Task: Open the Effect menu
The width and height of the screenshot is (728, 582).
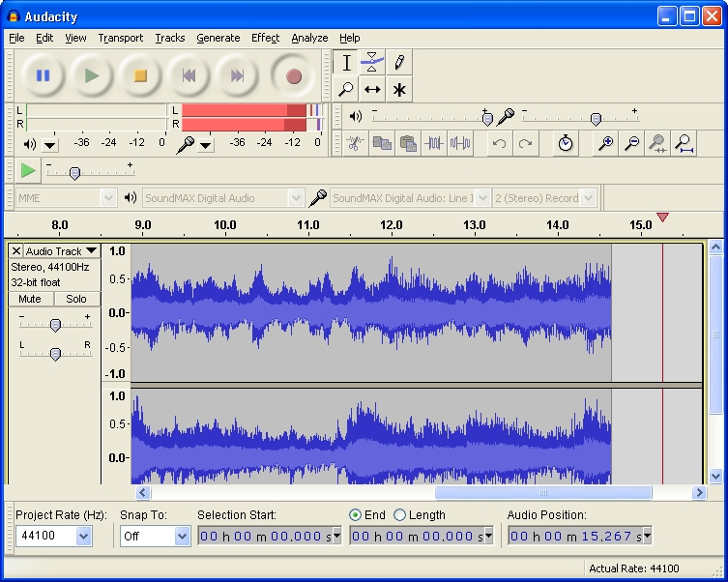Action: (265, 39)
